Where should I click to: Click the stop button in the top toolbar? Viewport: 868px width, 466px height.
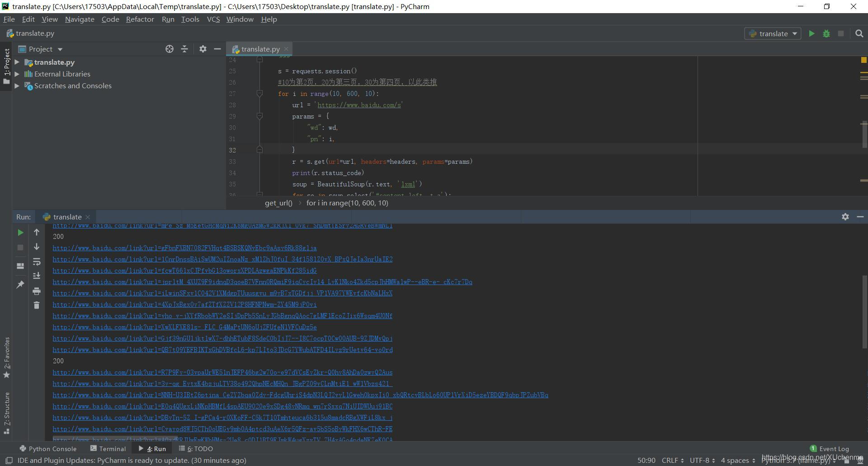841,33
